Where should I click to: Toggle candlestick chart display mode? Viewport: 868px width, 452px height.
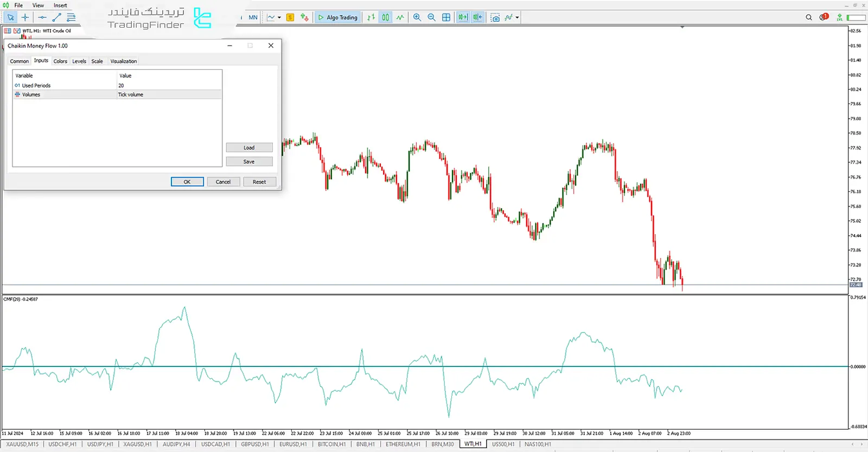tap(385, 17)
